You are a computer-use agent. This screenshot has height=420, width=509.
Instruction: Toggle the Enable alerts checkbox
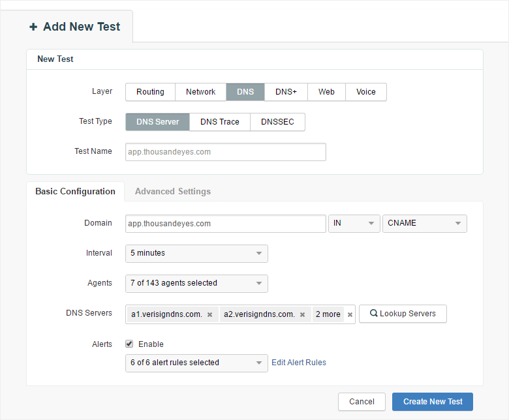[129, 344]
